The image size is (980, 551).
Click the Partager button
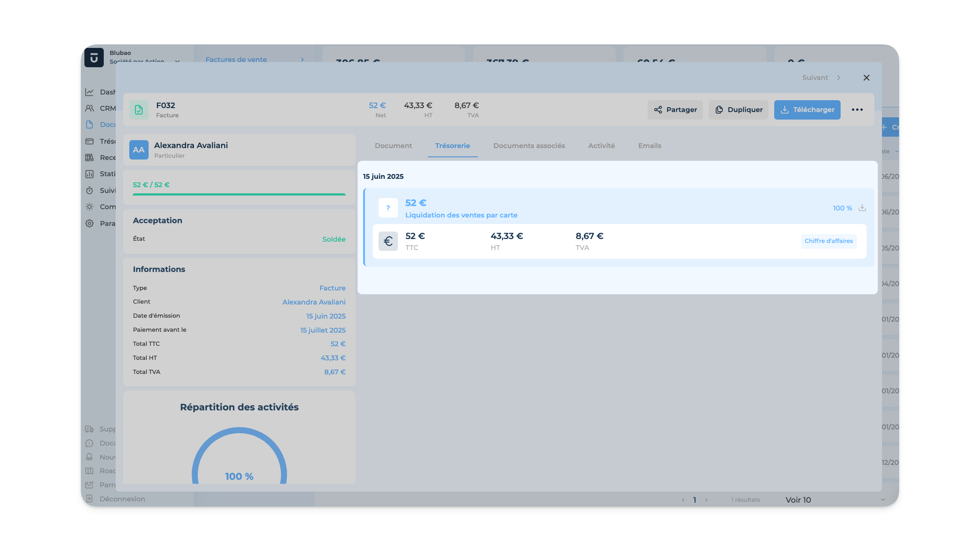[675, 110]
